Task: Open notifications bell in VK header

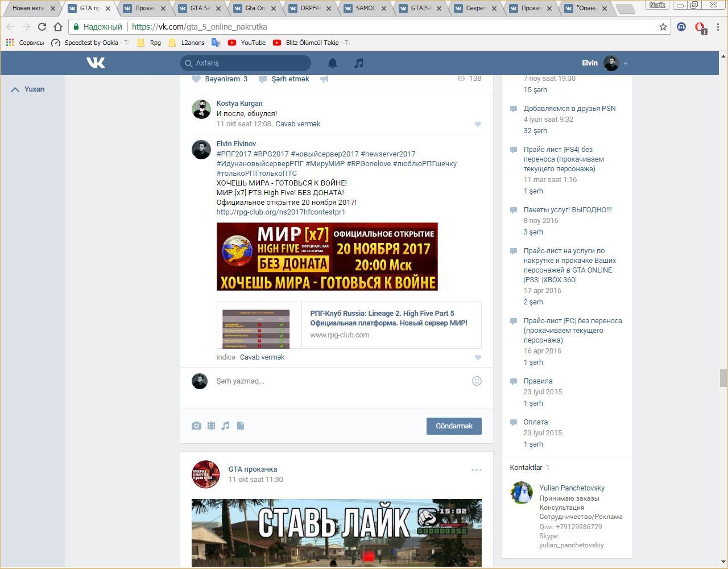Action: point(333,63)
